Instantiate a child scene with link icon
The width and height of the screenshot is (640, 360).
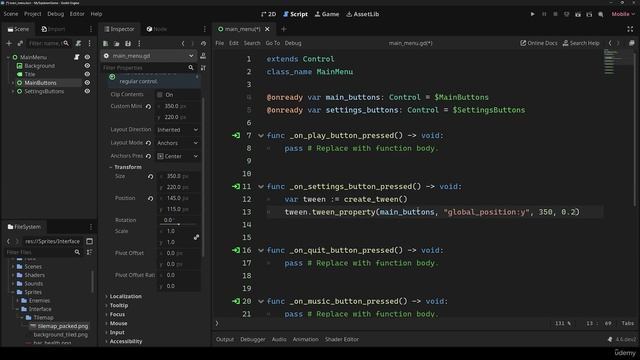(x=20, y=43)
